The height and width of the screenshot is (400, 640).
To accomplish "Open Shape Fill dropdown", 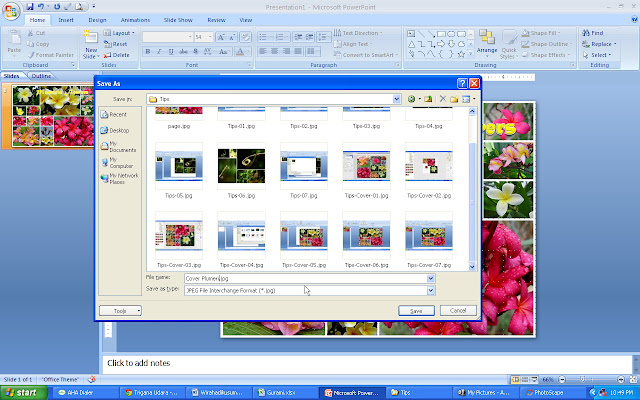I will click(x=541, y=33).
